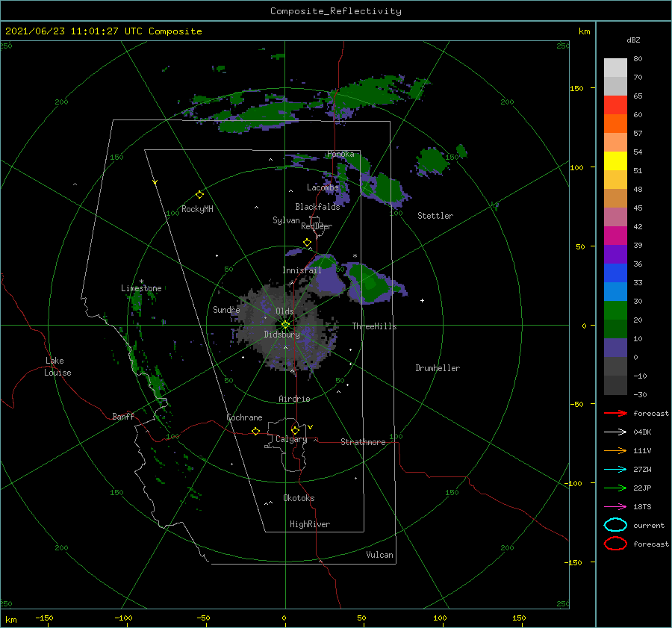Click the yellow diamond marker above Calgary label
This screenshot has width=672, height=628.
(295, 430)
